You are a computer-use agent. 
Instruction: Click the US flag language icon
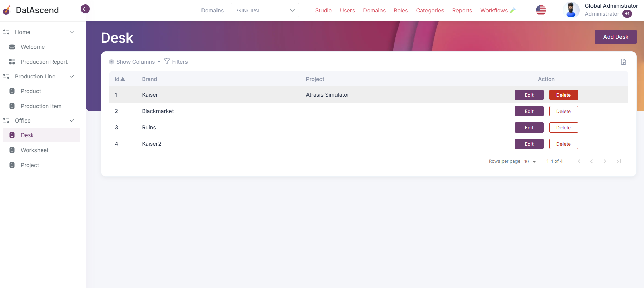click(541, 10)
